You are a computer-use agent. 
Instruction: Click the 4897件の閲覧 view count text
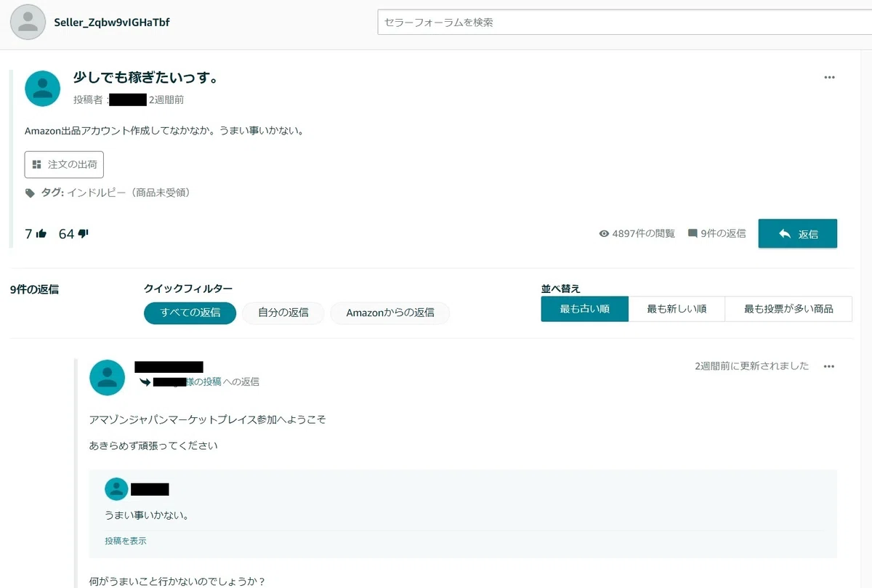point(644,233)
